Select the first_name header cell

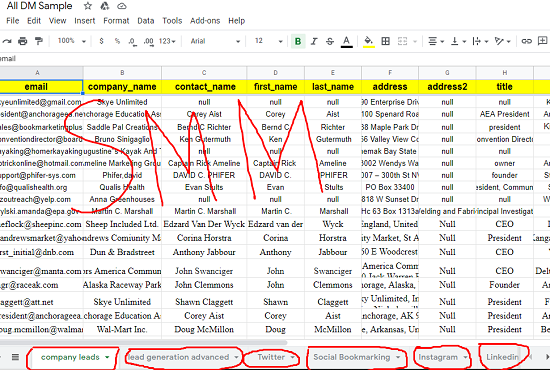point(275,87)
